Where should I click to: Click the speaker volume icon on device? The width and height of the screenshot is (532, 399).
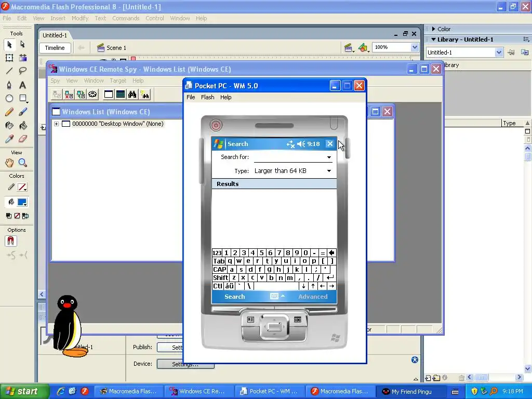pyautogui.click(x=301, y=144)
